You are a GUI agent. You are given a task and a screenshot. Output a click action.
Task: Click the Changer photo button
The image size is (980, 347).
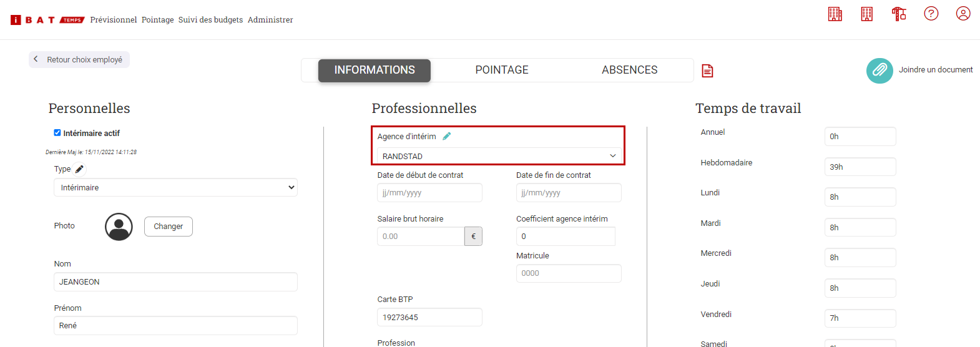point(168,227)
